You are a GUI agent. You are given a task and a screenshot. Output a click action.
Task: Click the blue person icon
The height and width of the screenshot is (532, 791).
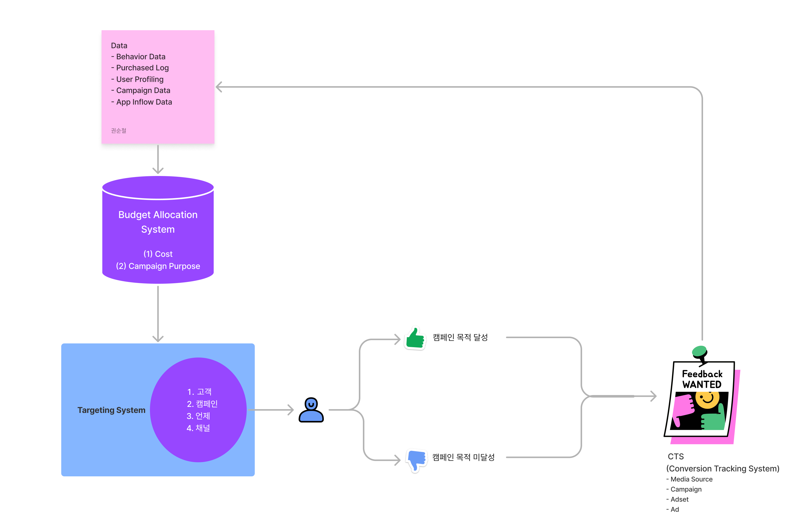pyautogui.click(x=311, y=411)
